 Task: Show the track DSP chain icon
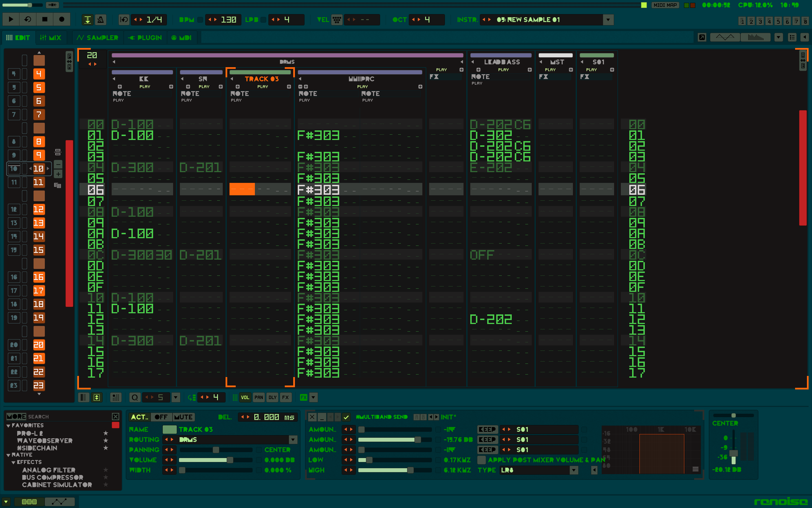29,502
